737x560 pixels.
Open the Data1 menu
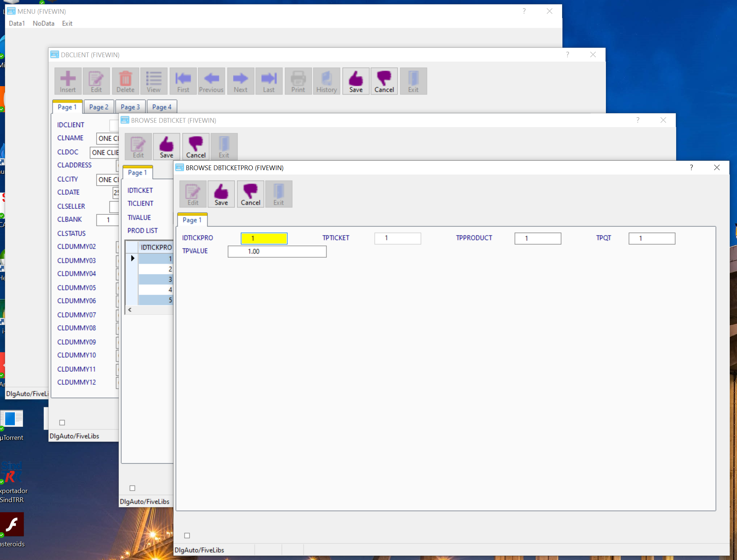[17, 24]
